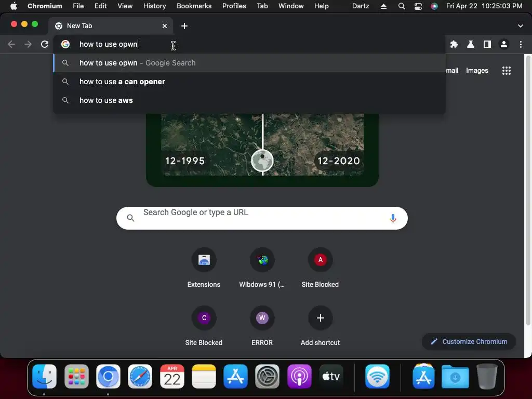Select the 'how to use opwn' Google Search suggestion
Viewport: 532px width, 399px height.
point(249,63)
